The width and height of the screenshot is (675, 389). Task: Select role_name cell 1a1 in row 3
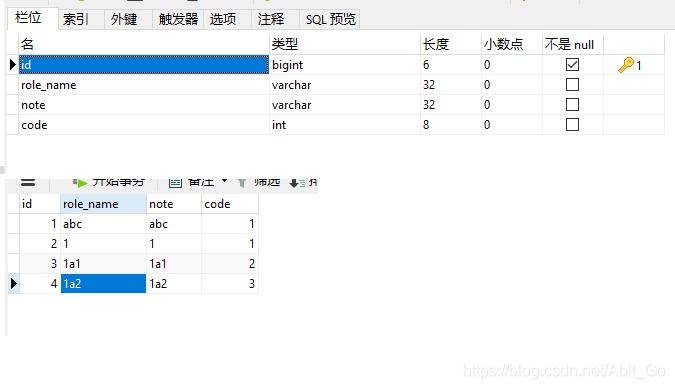103,264
